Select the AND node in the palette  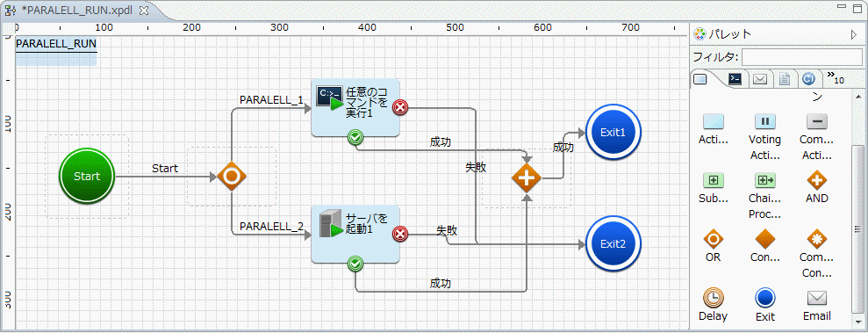pos(816,188)
